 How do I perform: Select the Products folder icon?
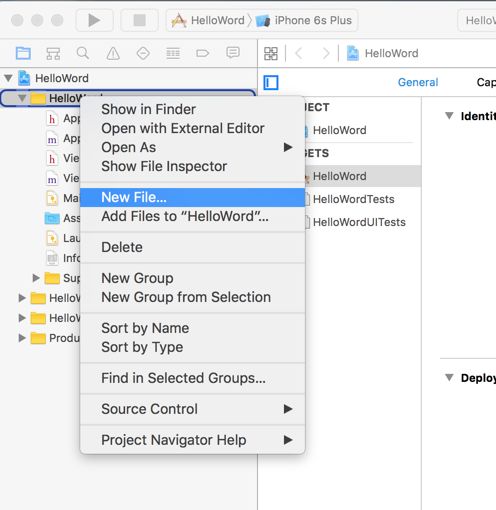(38, 338)
